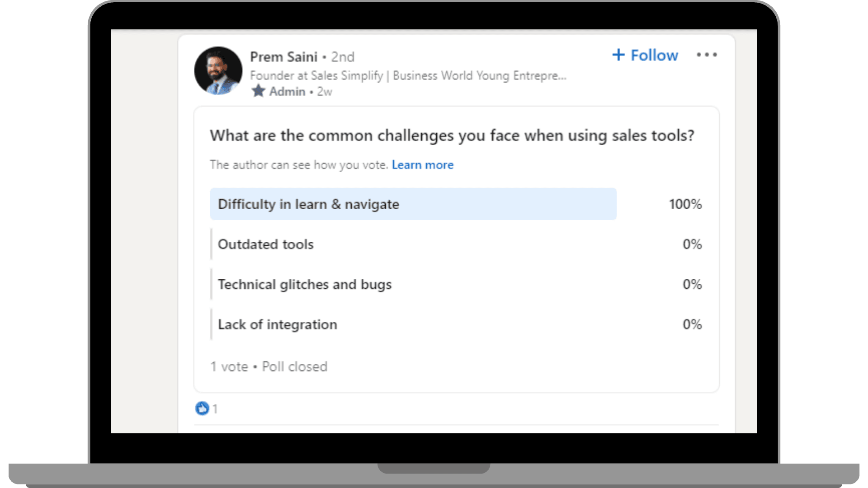Click the '2nd' connection degree label
868x488 pixels.
pos(343,56)
